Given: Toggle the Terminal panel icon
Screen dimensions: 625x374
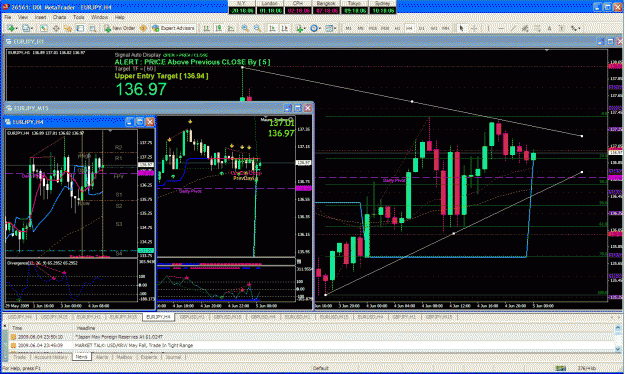Looking at the screenshot, I should [x=80, y=28].
